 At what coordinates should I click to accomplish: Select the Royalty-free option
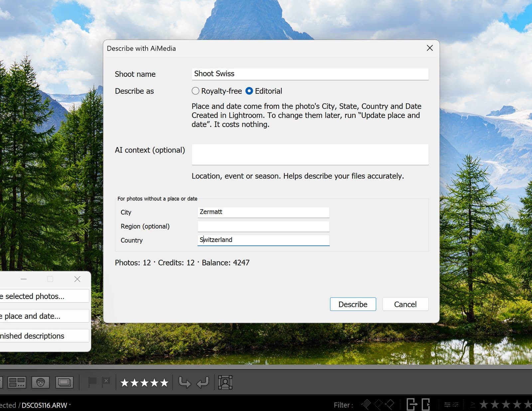click(x=217, y=91)
